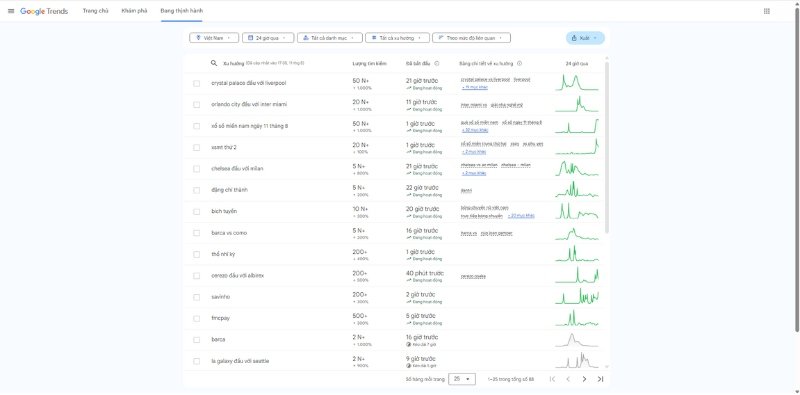Screen dimensions: 800x395
Task: Open the cerezo osaka related query
Action: (473, 276)
